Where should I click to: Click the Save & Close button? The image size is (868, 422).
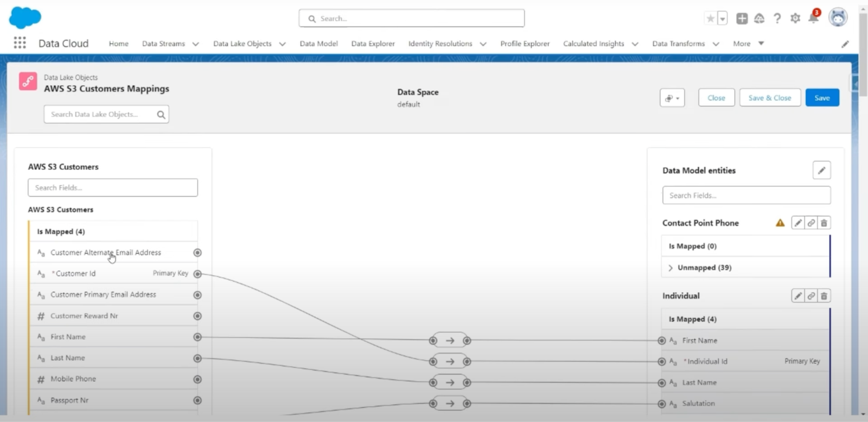(x=770, y=98)
